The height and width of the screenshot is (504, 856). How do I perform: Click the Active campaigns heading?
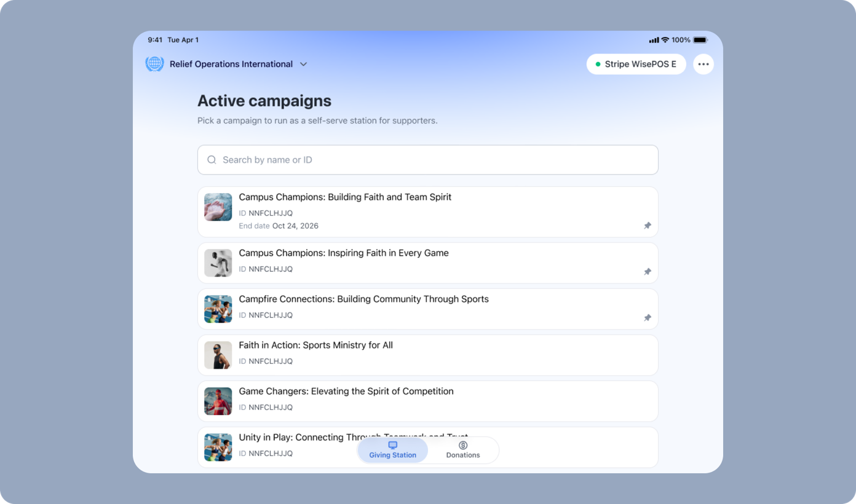pyautogui.click(x=264, y=101)
